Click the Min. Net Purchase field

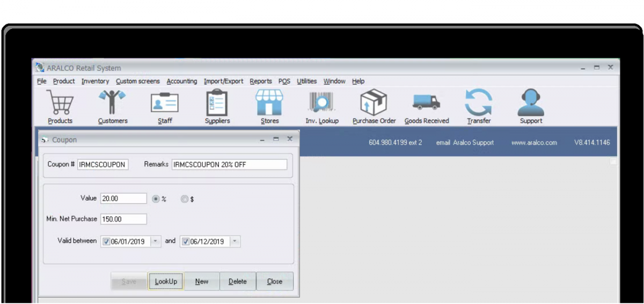123,219
